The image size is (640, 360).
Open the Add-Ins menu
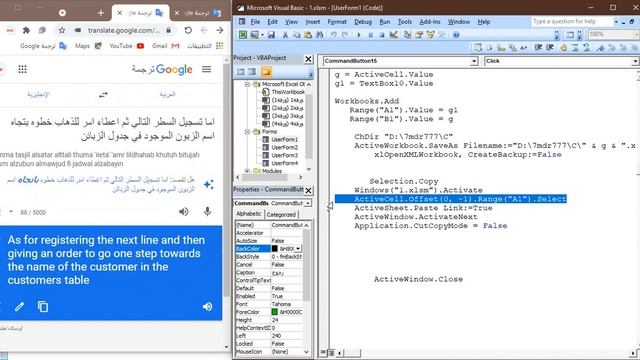pos(430,22)
